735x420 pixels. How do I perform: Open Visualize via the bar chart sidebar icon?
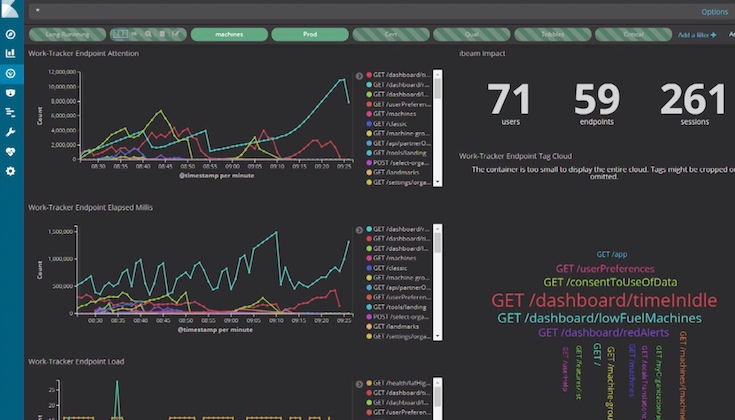pyautogui.click(x=10, y=53)
